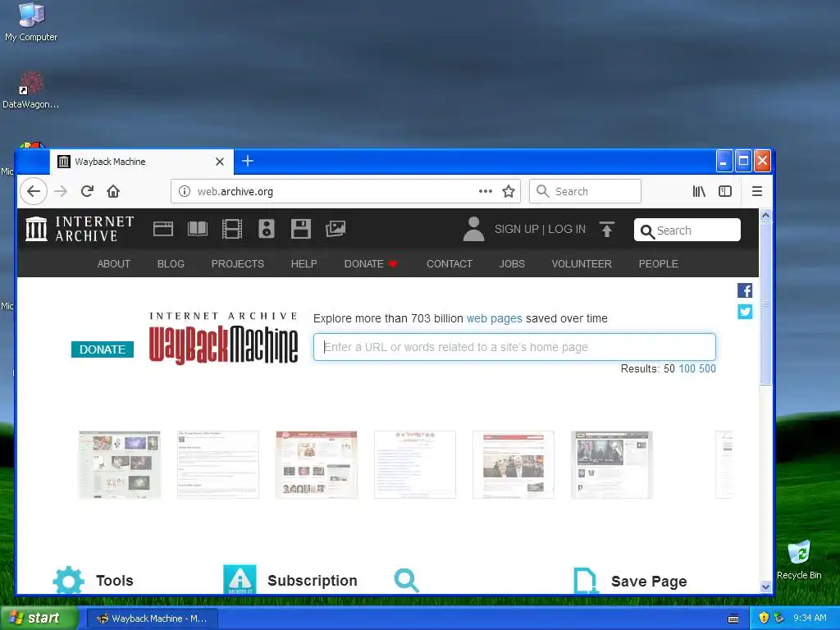Click the Firefox forward arrow button

point(61,191)
